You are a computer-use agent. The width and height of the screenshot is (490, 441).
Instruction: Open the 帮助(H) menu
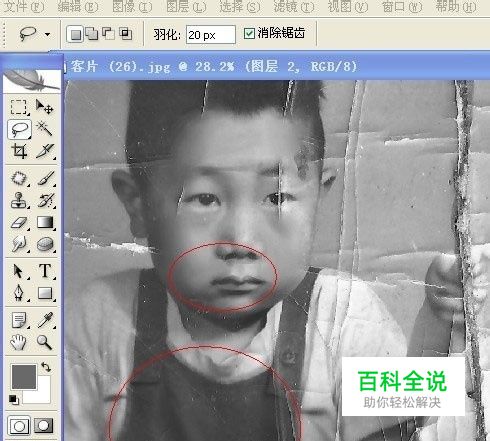tap(456, 6)
